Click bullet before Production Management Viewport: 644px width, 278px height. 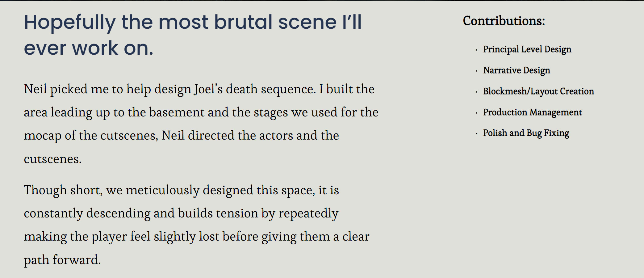(477, 113)
